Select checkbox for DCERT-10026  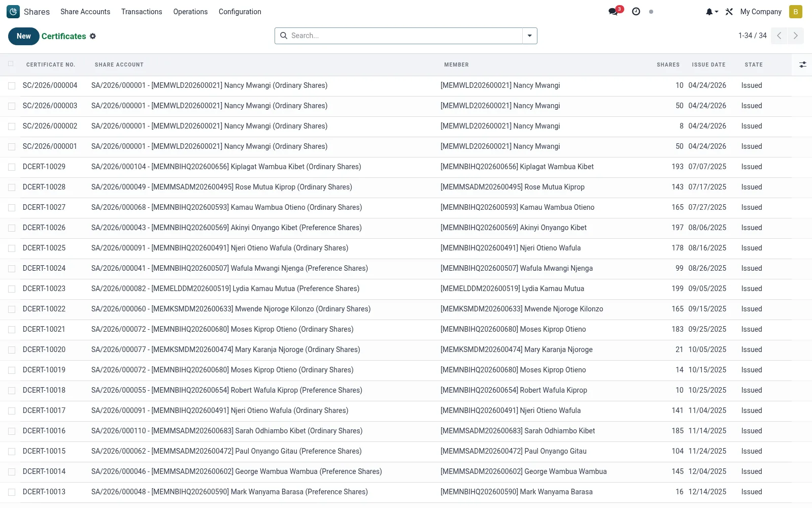click(x=12, y=228)
